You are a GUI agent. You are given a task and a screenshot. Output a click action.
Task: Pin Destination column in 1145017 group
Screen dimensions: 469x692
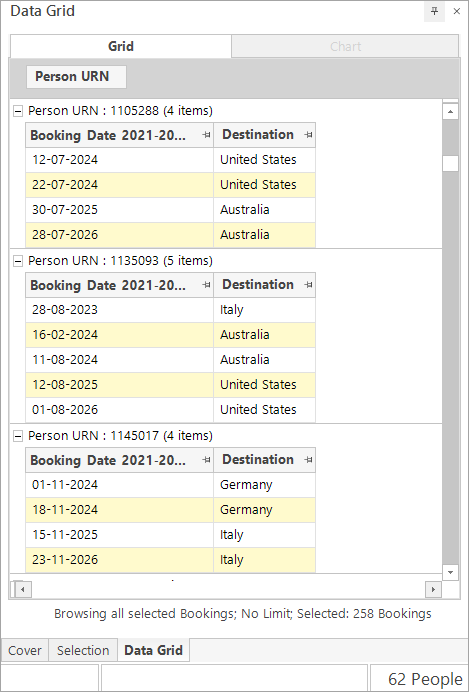click(308, 460)
